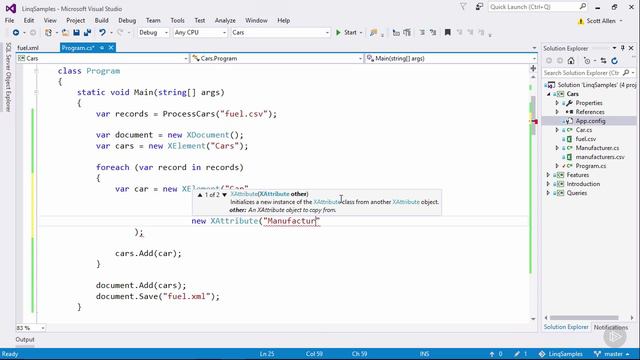
Task: Open the Cars.Program type combo box
Action: pyautogui.click(x=277, y=58)
